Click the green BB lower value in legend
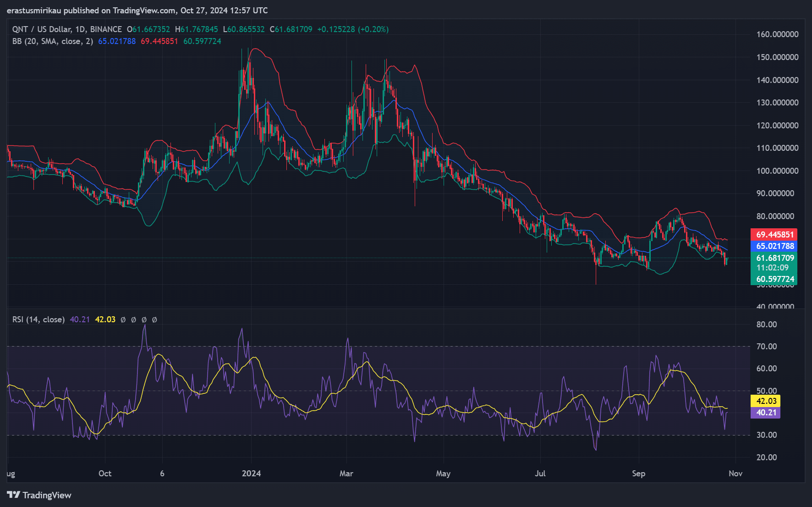812x507 pixels. 202,41
